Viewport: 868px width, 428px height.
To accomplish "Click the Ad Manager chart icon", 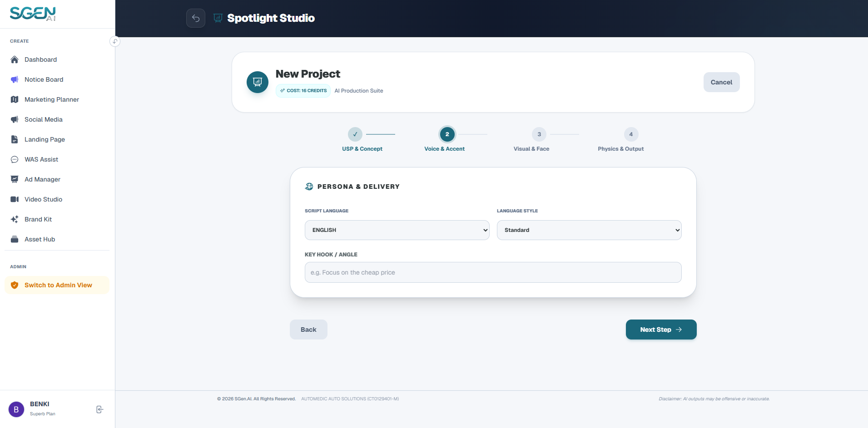I will [x=15, y=179].
